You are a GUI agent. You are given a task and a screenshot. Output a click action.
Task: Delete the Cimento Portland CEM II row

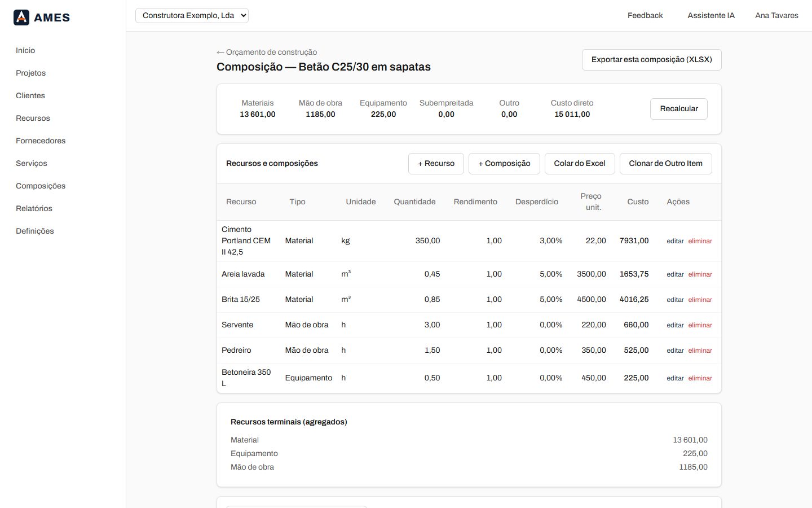tap(700, 241)
